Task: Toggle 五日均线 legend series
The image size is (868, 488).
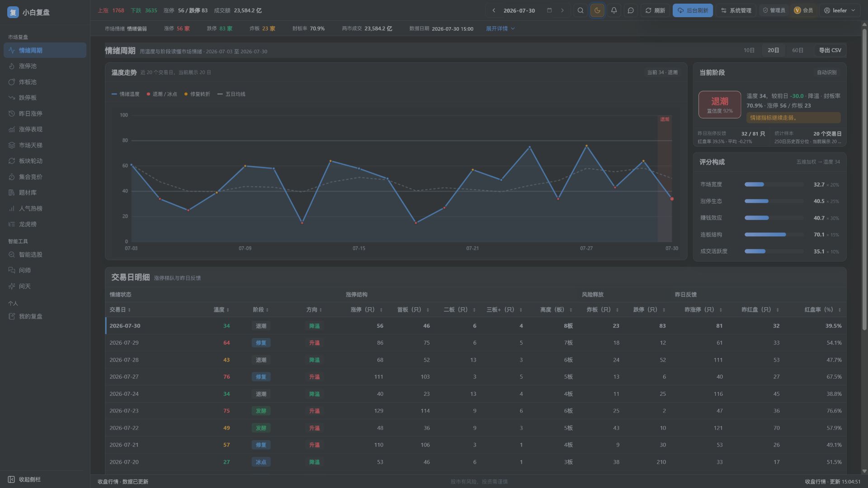Action: 231,94
